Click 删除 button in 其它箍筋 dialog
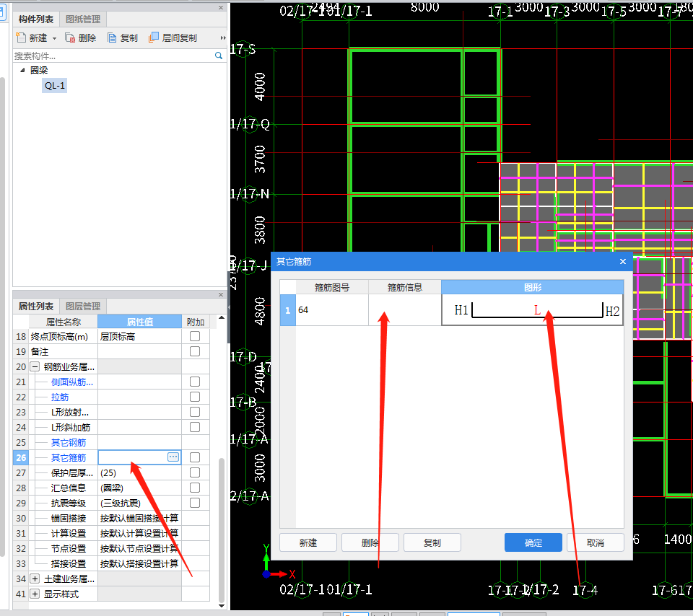 370,542
